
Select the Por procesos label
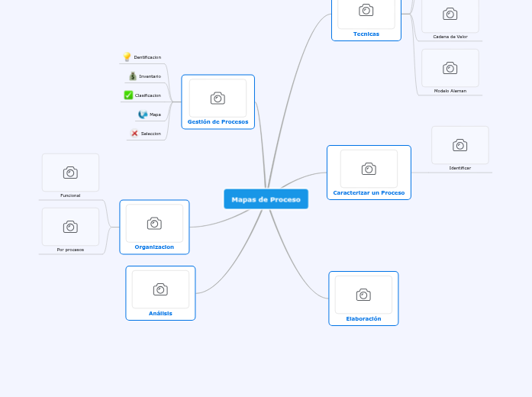[x=70, y=250]
